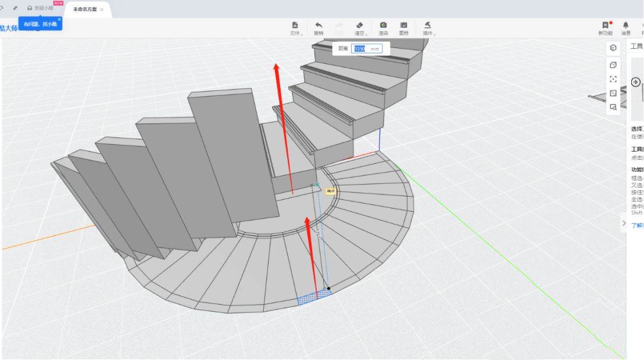Image resolution: width=644 pixels, height=360 pixels.
Task: Click the image/material view icon
Action: (x=613, y=93)
